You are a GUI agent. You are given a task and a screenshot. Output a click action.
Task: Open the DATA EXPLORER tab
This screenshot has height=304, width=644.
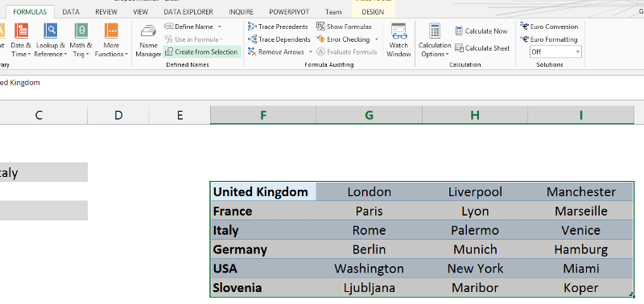[189, 12]
